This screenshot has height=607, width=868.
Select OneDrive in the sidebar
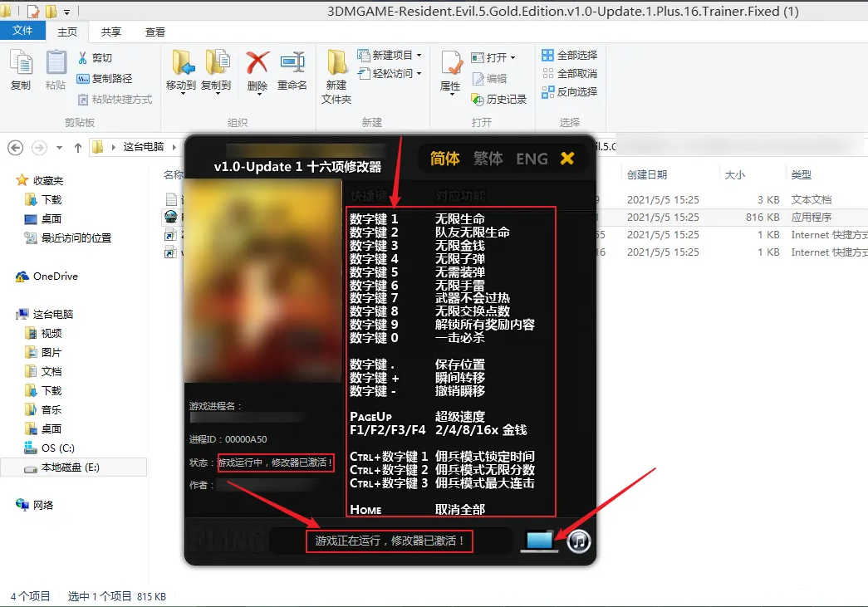[x=54, y=276]
